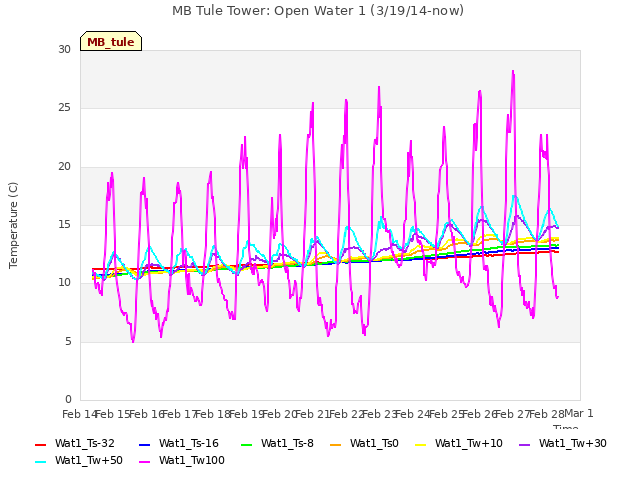Click the green Wat1_Ts-8 legend swatch
Viewport: 640px width, 480px height.
[x=247, y=444]
